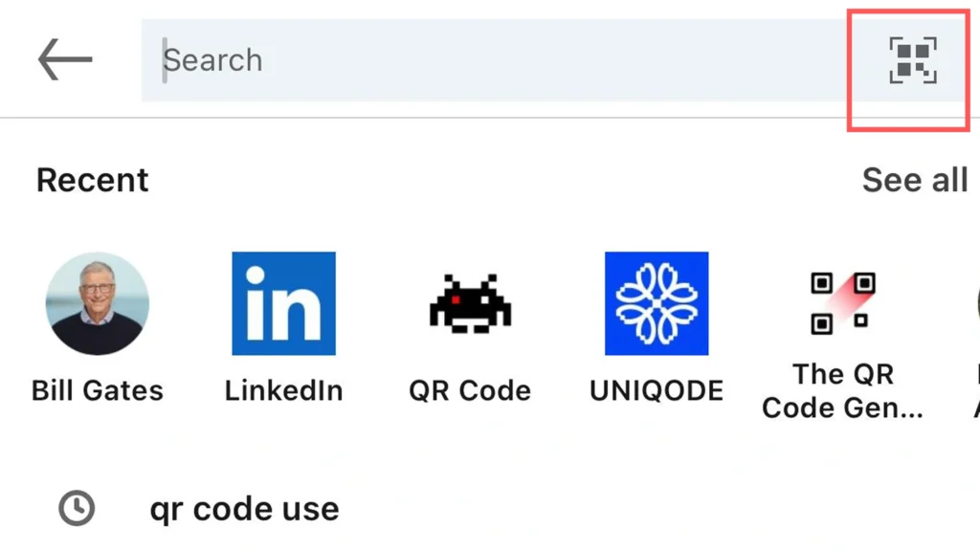
Task: Click the Recent section heading
Action: click(93, 180)
